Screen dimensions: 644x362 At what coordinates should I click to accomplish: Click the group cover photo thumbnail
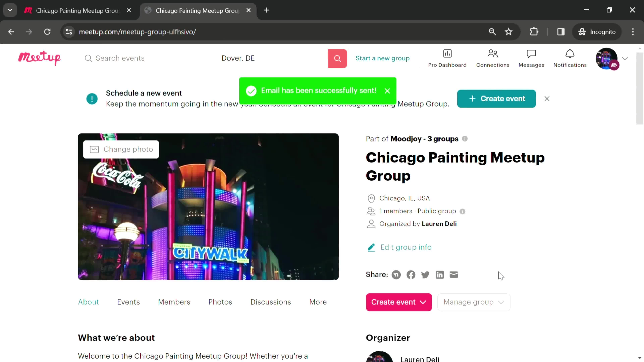click(208, 206)
